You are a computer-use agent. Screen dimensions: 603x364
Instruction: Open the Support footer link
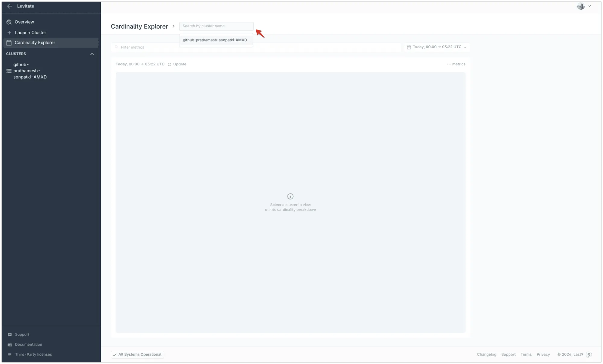(508, 354)
